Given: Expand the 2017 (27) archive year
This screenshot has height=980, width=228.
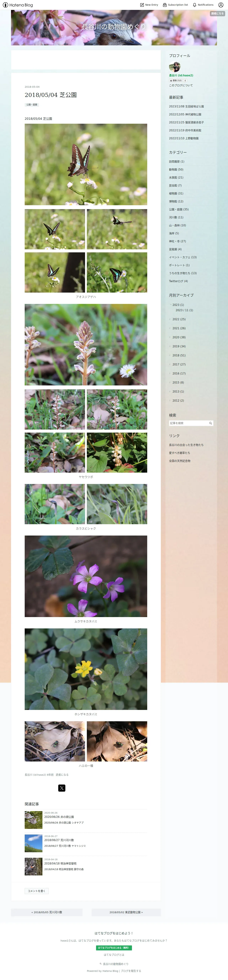Looking at the screenshot, I should tap(170, 364).
